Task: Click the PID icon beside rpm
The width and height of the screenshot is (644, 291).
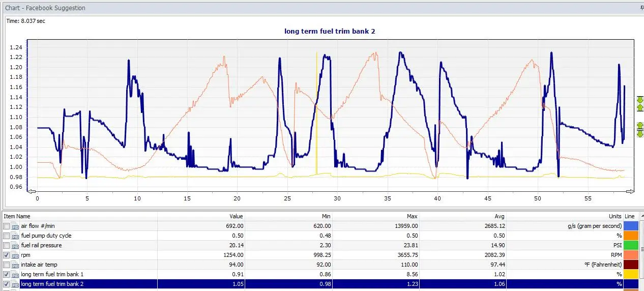Action: click(15, 255)
